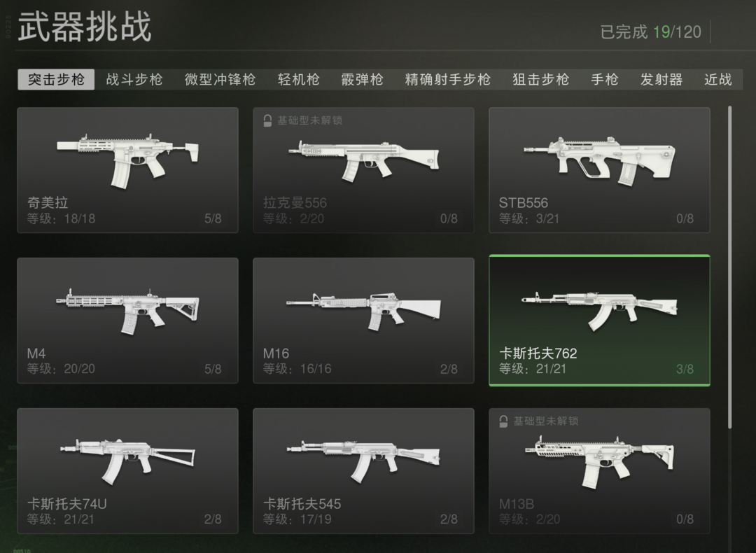The image size is (756, 553).
Task: Click the lock icon on M13B card
Action: coord(503,421)
